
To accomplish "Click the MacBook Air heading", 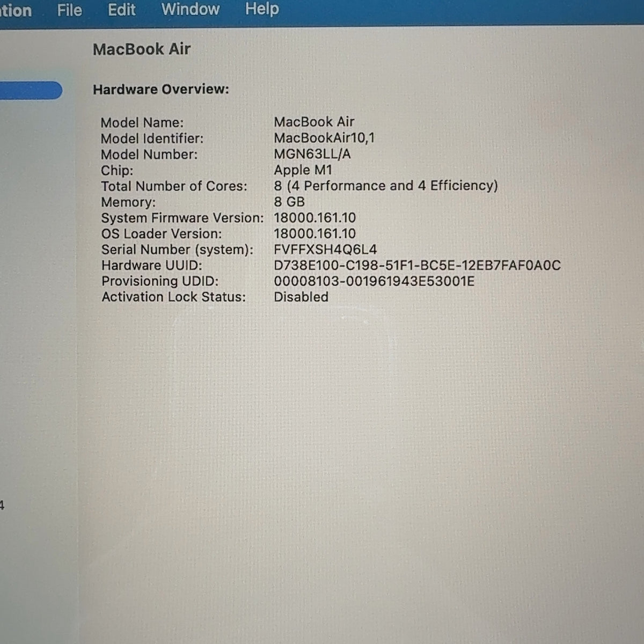I will tap(142, 49).
